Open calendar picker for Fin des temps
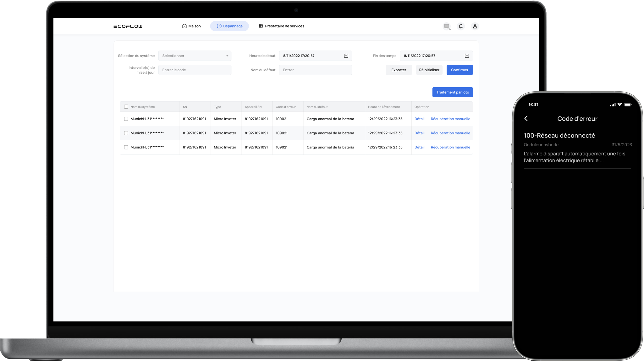 click(467, 56)
